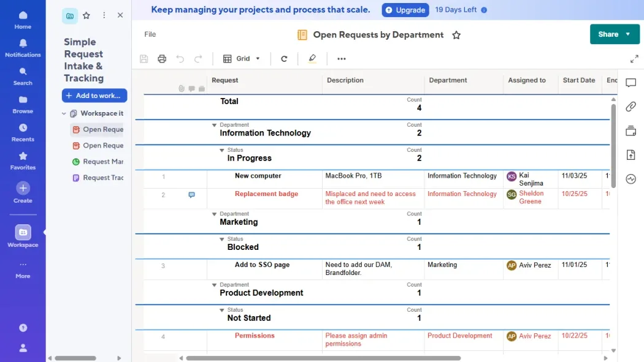Click the workspace panel horizontal scrollbar
This screenshot has height=362, width=644.
[75, 358]
